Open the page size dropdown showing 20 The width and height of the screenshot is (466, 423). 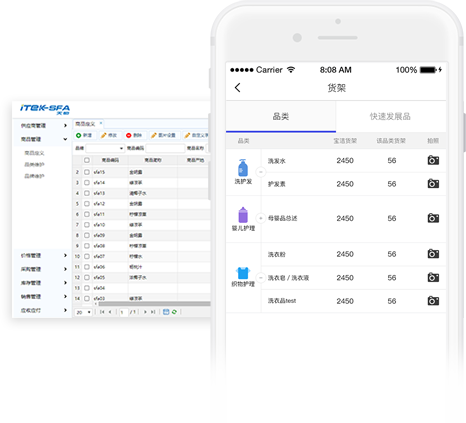(x=83, y=312)
